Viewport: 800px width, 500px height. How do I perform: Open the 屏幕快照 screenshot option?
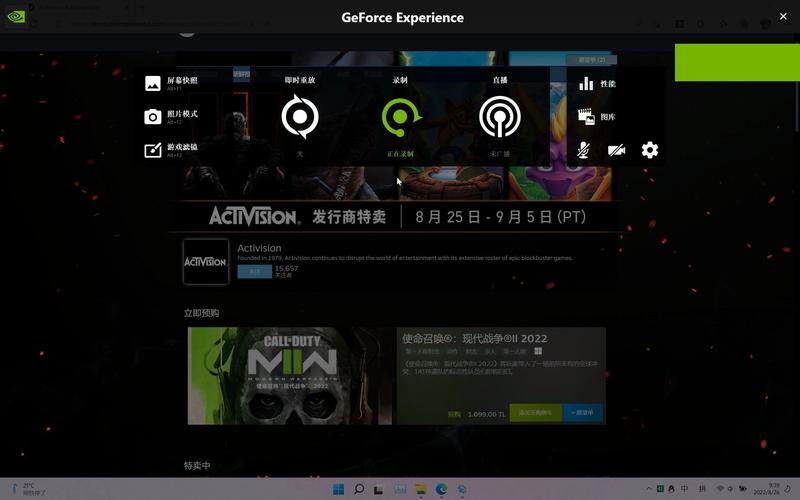tap(172, 83)
